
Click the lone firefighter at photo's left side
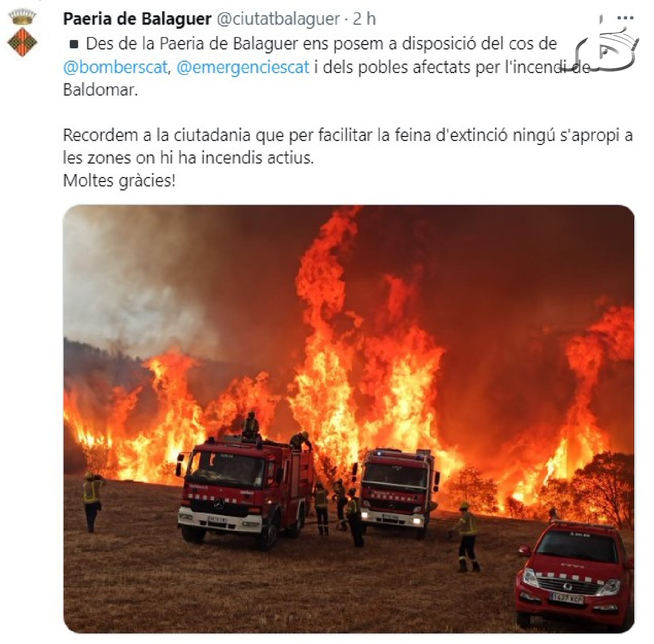[92, 502]
